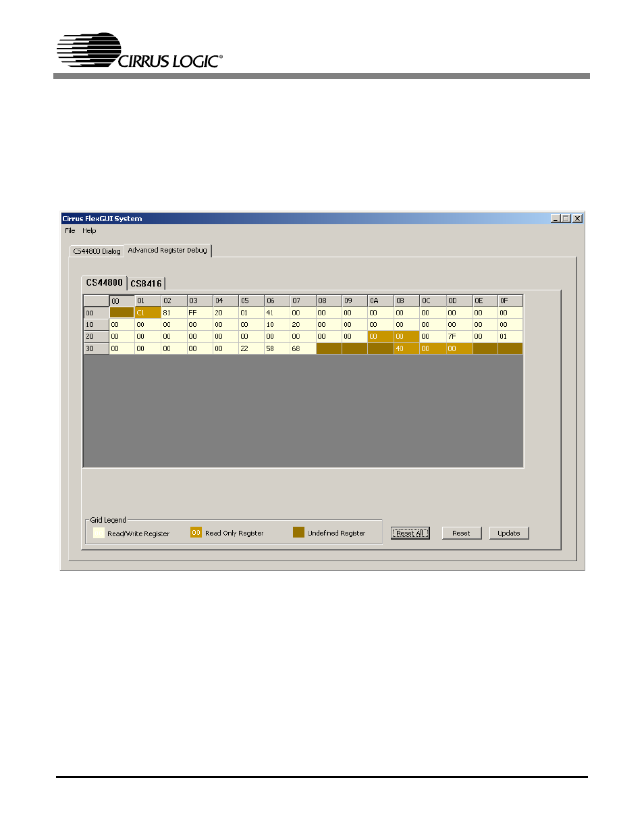This screenshot has height=834, width=644.
Task: Select the Advanced Register Debug tab
Action: (x=167, y=250)
